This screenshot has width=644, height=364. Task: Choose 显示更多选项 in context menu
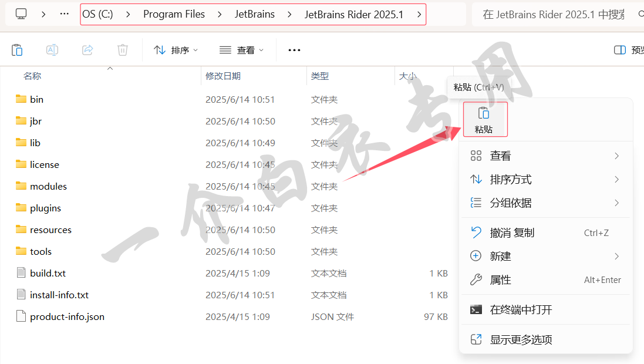545,340
